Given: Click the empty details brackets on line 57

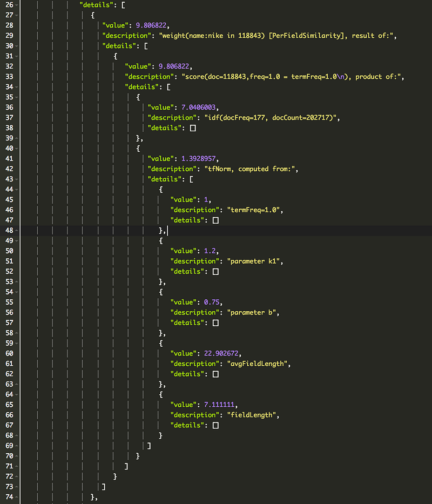Looking at the screenshot, I should (215, 323).
